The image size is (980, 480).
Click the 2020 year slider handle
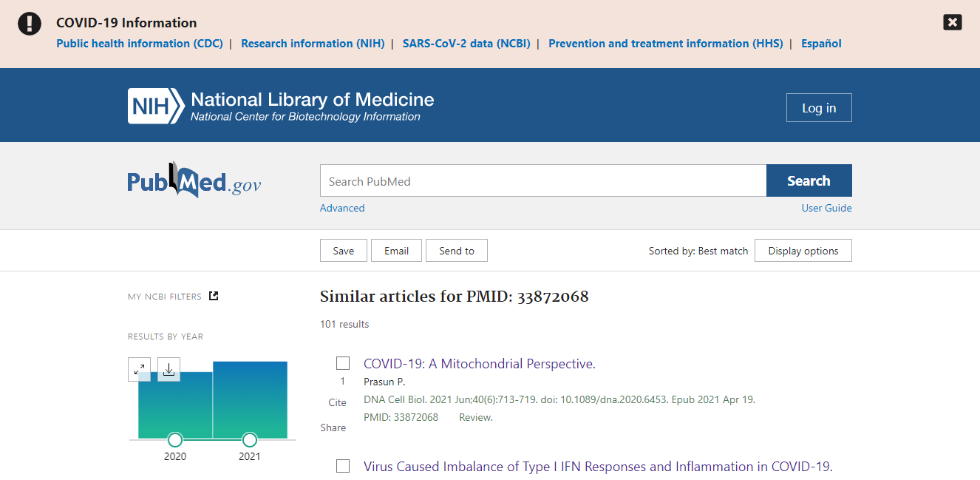[x=175, y=440]
